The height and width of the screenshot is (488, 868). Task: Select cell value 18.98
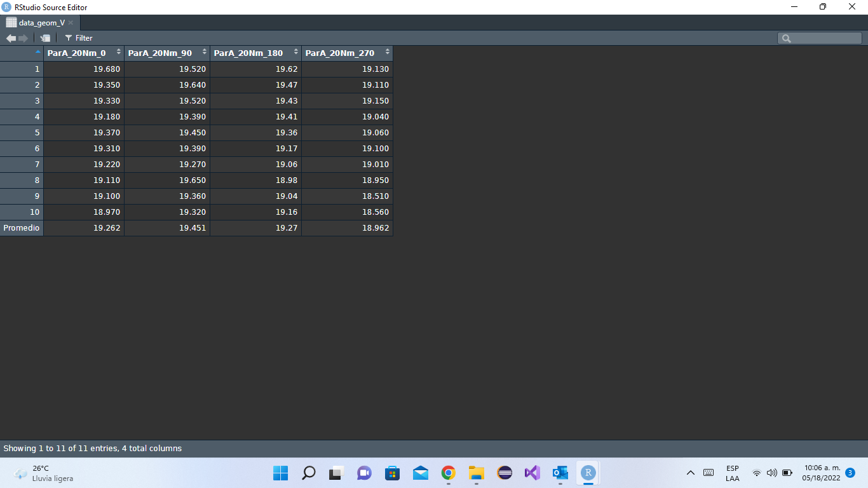click(x=287, y=180)
